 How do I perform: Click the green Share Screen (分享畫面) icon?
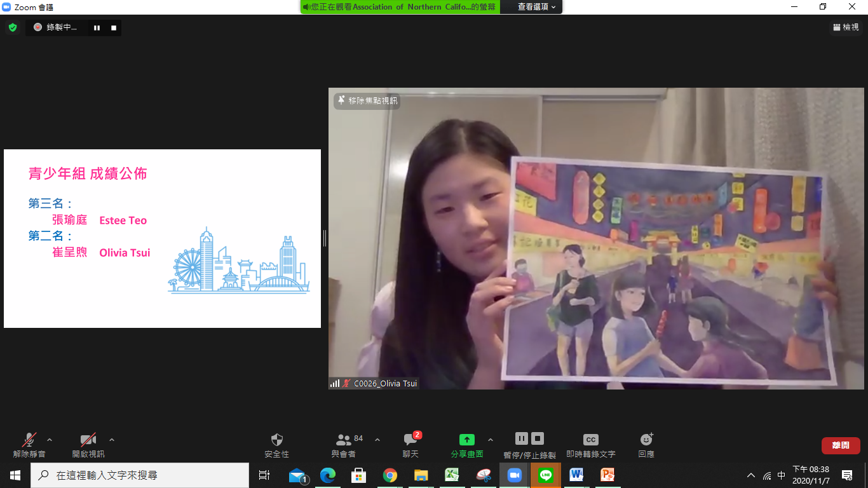[x=467, y=440]
